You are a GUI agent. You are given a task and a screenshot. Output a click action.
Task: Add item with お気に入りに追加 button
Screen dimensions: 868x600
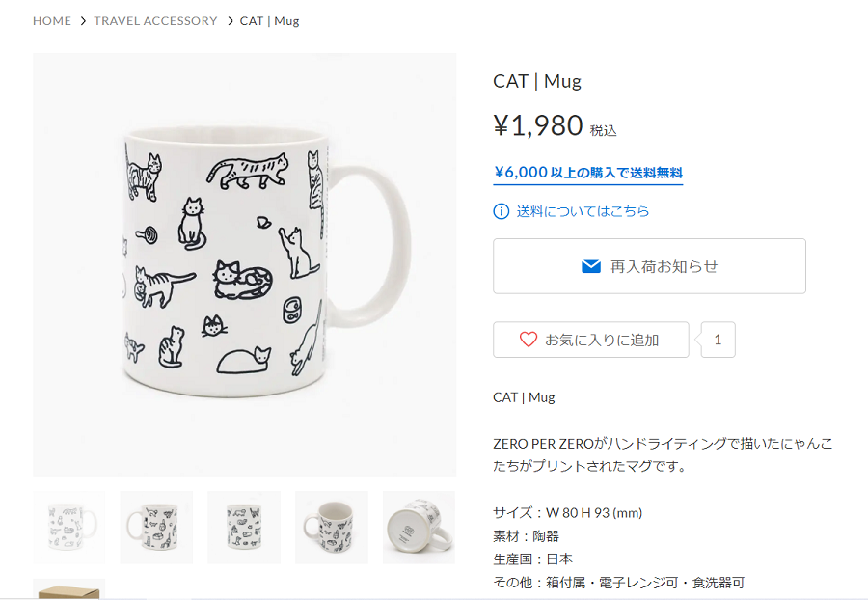pos(591,340)
